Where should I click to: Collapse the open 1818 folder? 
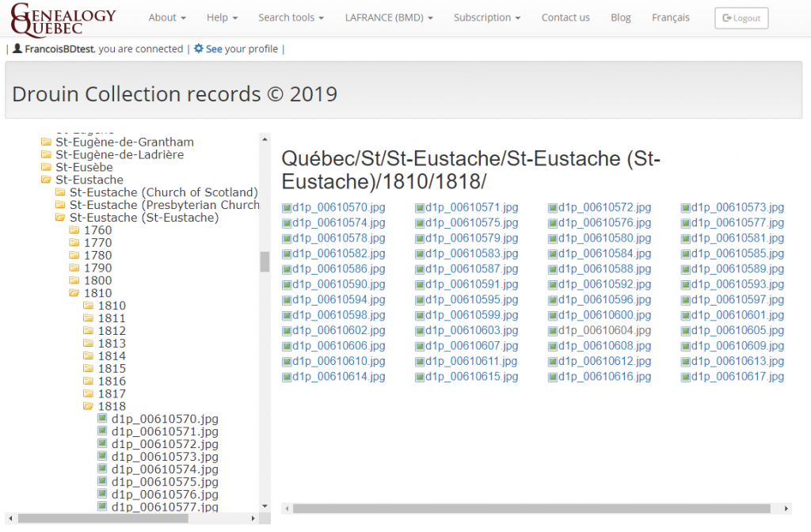tap(89, 406)
